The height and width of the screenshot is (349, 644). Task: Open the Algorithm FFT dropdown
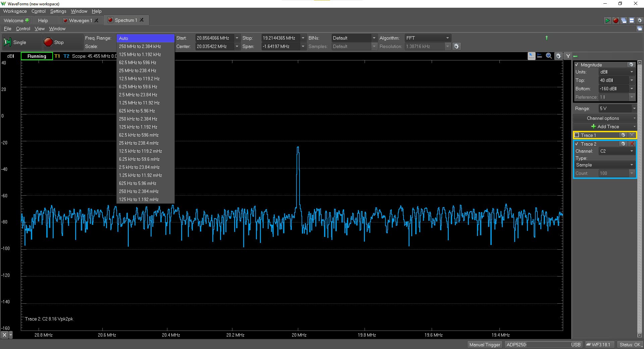click(x=428, y=38)
